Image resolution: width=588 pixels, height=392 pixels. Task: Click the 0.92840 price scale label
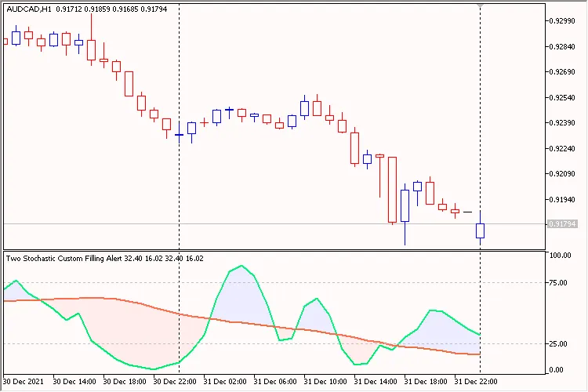coord(562,47)
